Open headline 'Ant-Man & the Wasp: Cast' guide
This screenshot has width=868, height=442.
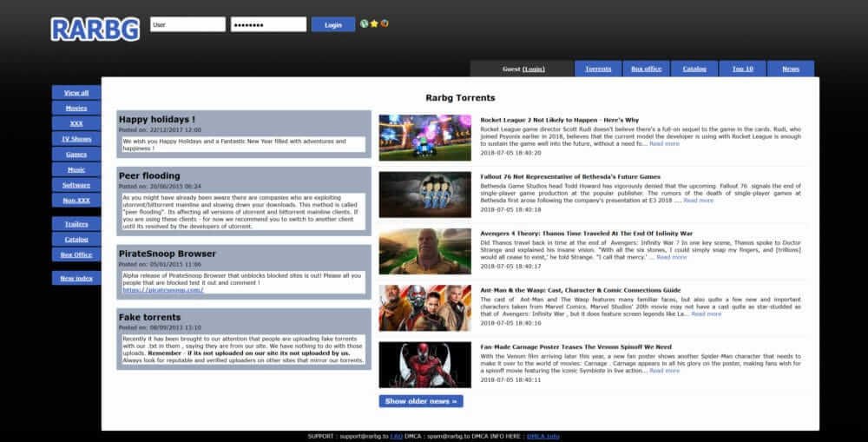(x=580, y=290)
